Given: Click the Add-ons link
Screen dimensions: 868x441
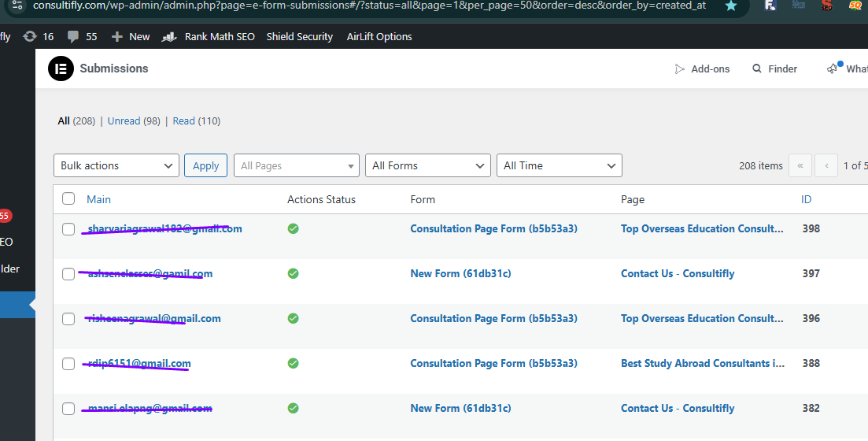Looking at the screenshot, I should [711, 69].
